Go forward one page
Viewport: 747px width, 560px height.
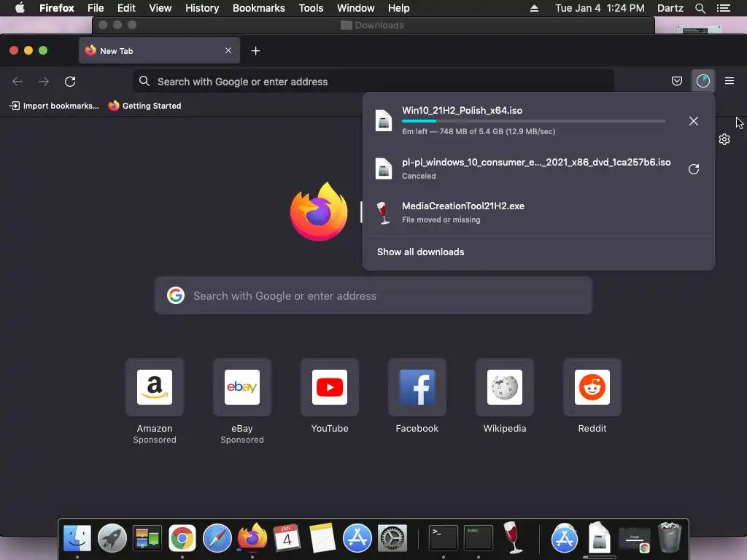(44, 82)
